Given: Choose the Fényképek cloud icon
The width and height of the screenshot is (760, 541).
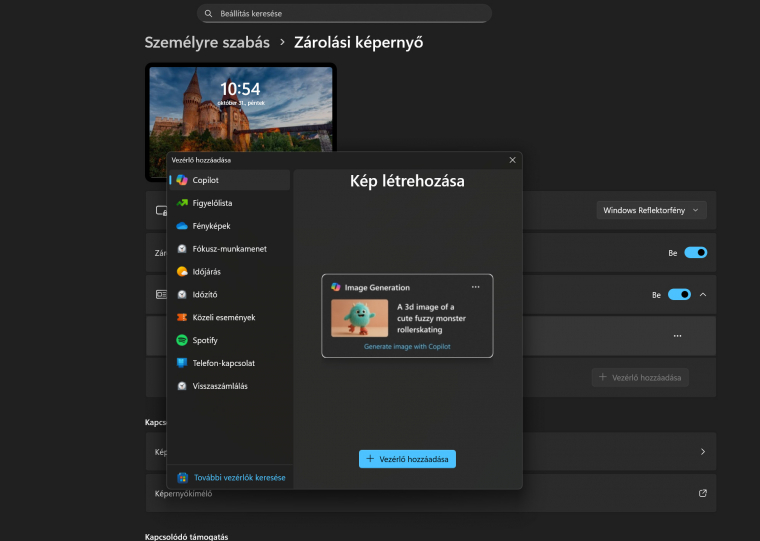Looking at the screenshot, I should (x=182, y=226).
